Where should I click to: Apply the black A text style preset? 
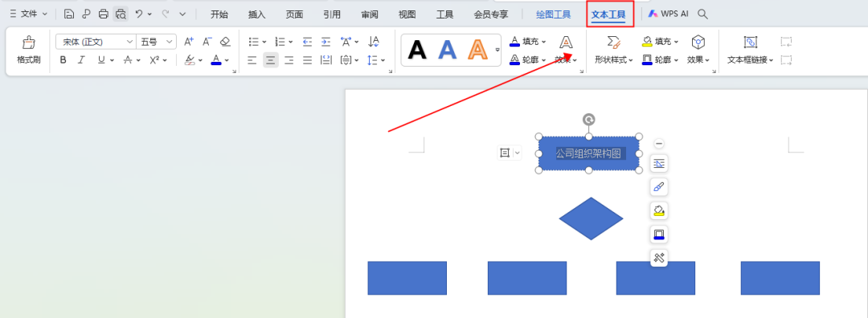[x=417, y=50]
